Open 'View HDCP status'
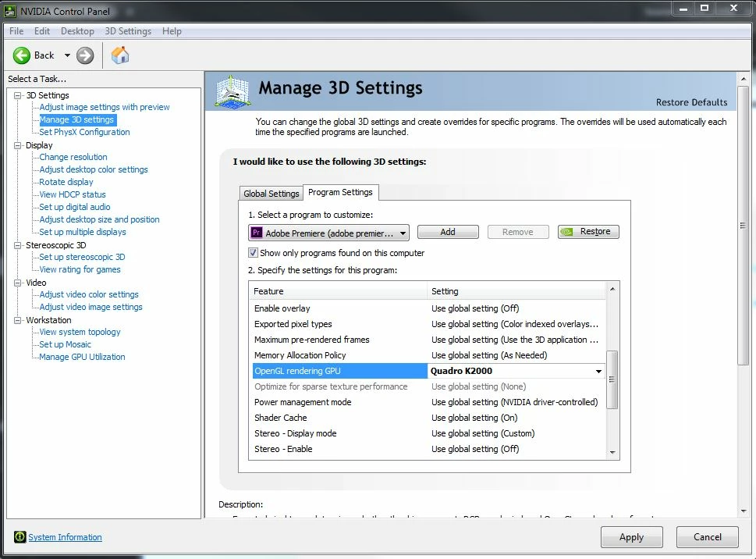Viewport: 756px width, 559px height. pyautogui.click(x=73, y=195)
